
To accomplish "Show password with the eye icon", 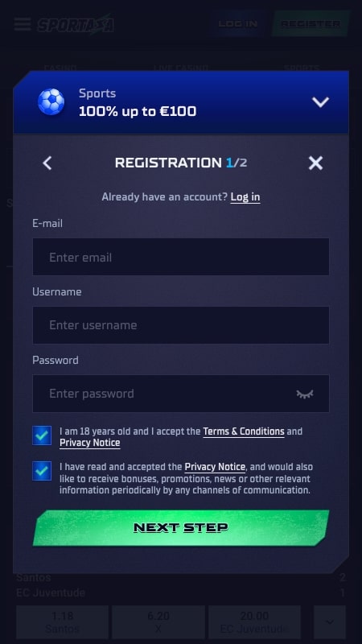I will tap(305, 394).
